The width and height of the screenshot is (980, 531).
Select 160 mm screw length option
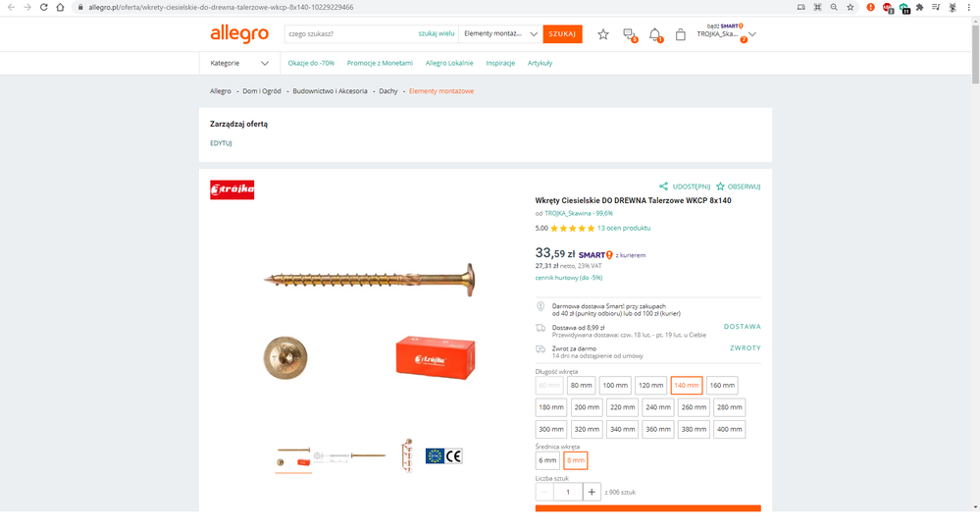pos(722,386)
